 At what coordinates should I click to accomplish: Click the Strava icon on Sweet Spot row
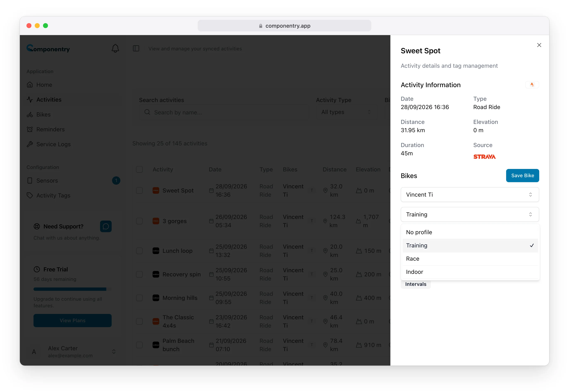[x=156, y=190]
